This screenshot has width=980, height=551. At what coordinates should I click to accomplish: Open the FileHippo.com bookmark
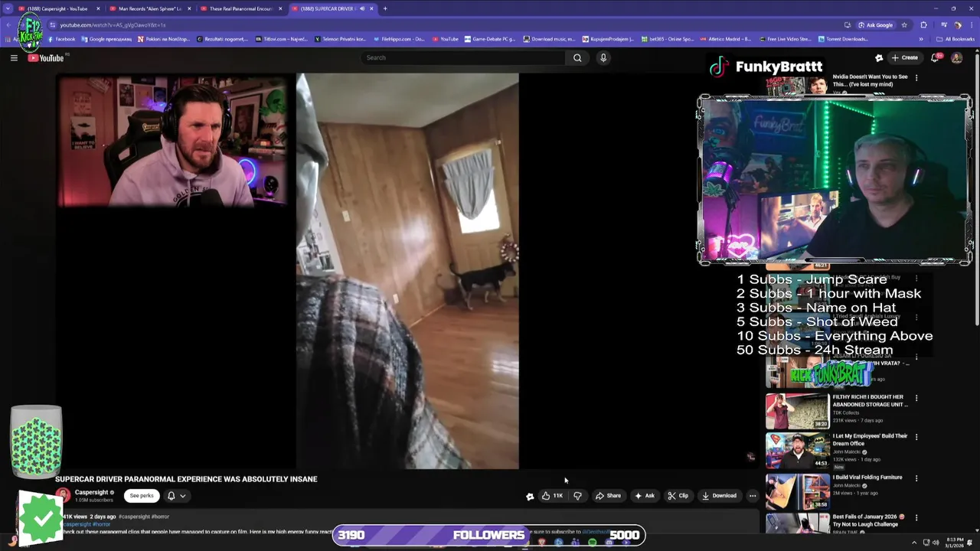tap(399, 39)
